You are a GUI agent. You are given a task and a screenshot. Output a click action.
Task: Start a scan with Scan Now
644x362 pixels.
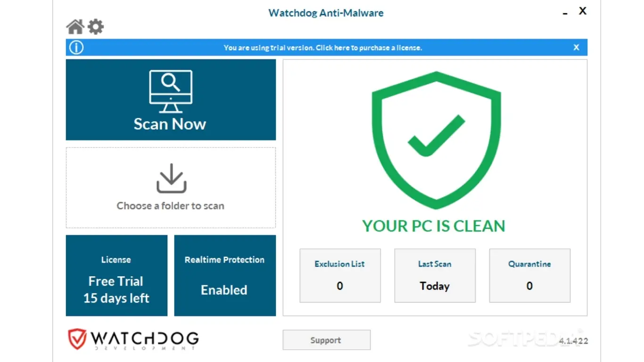pyautogui.click(x=170, y=123)
